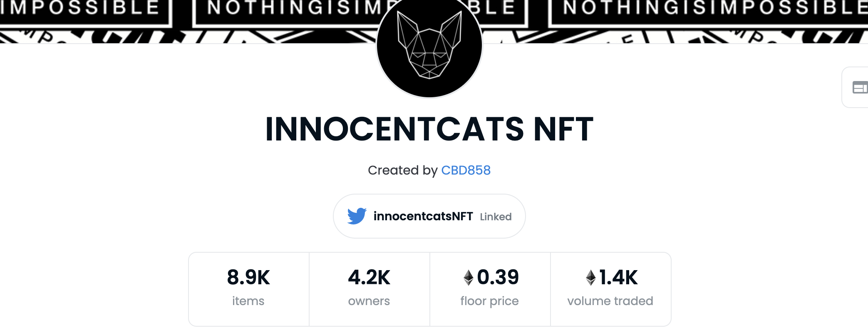Select the "owners" stat label

click(369, 301)
